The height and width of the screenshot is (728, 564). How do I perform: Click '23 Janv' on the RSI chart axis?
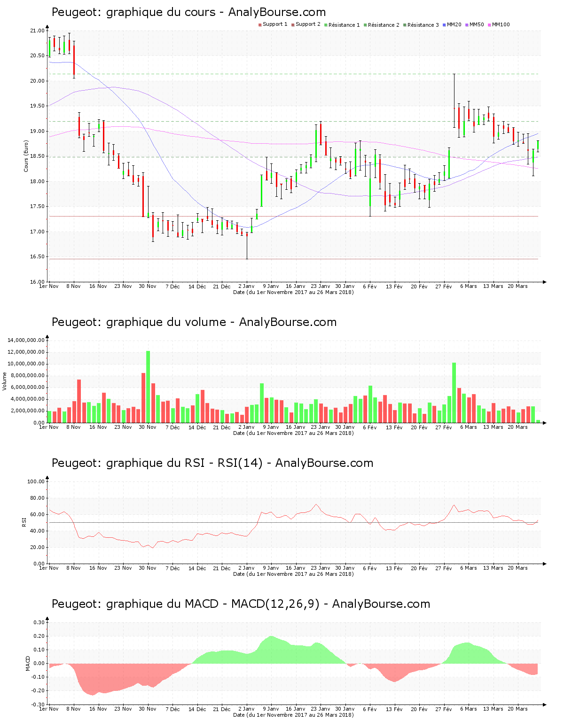(321, 568)
